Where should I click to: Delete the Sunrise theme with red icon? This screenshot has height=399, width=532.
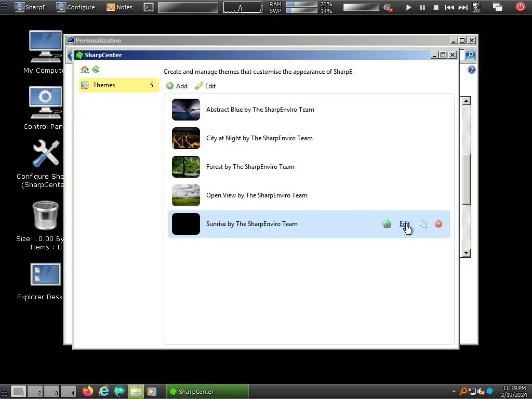point(438,224)
